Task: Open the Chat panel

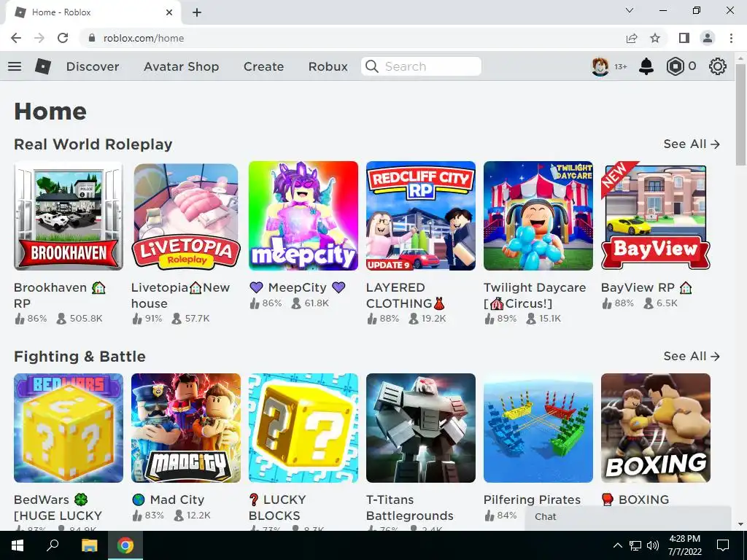Action: click(628, 517)
